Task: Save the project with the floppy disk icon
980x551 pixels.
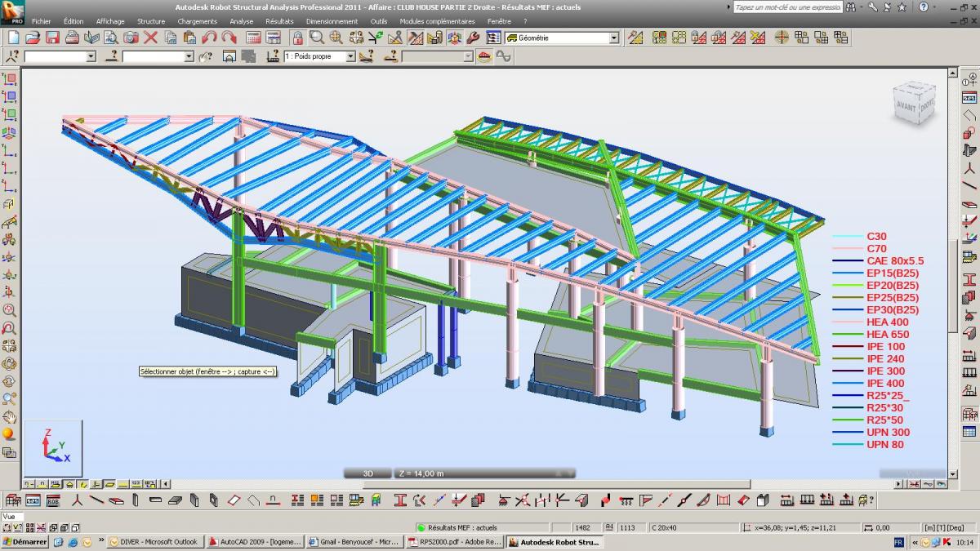Action: (x=52, y=38)
